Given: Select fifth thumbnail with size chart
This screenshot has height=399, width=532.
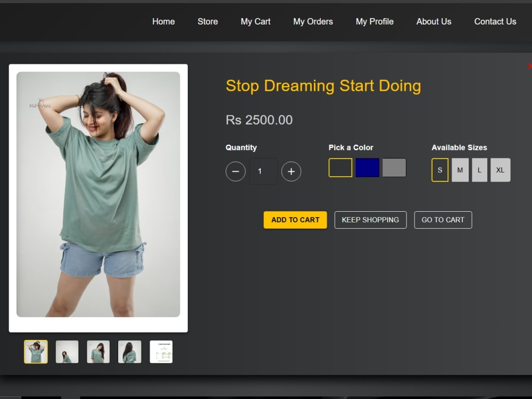Looking at the screenshot, I should pos(161,352).
